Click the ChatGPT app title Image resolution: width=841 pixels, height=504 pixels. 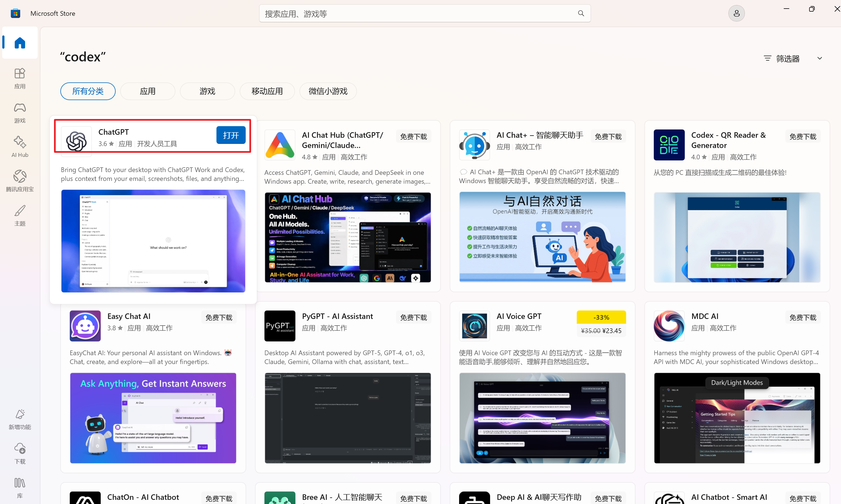113,132
